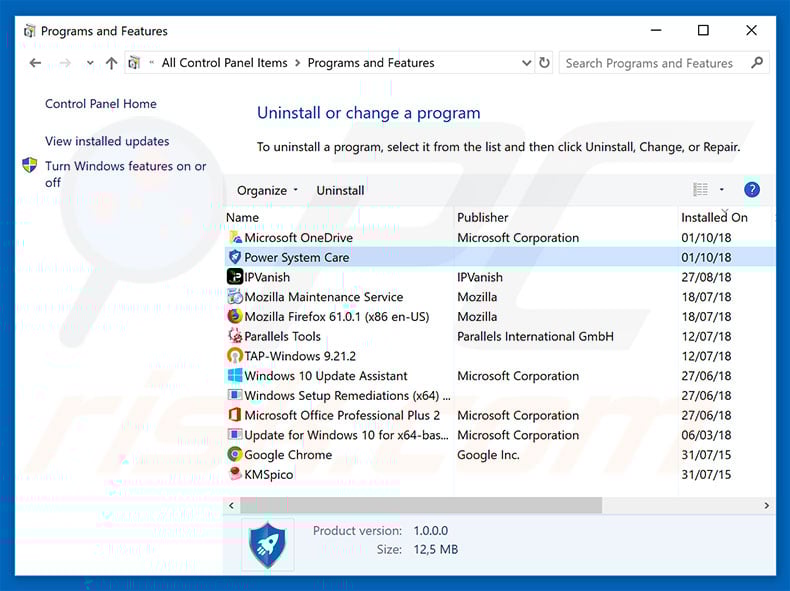
Task: Click the Parallels Tools icon
Action: (x=235, y=336)
